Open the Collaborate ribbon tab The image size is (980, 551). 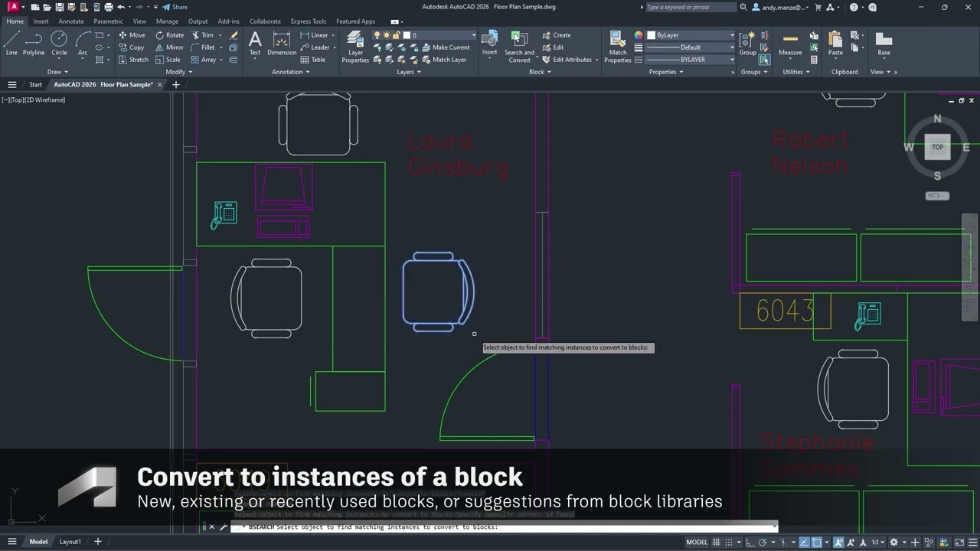coord(265,21)
